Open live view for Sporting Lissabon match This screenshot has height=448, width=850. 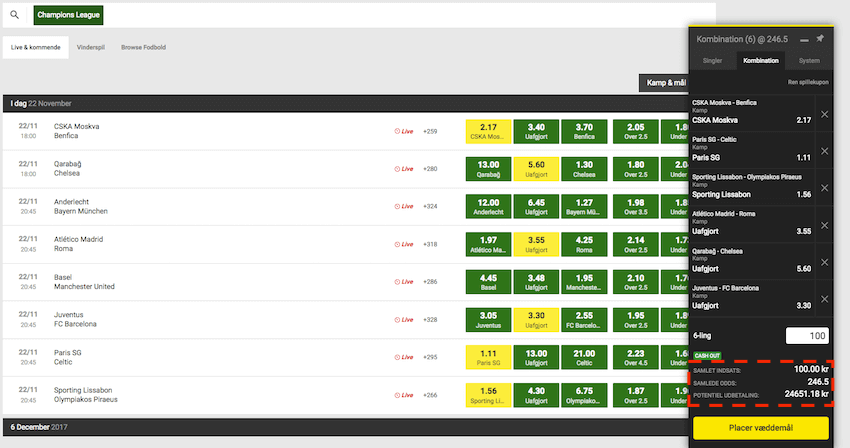(x=404, y=395)
